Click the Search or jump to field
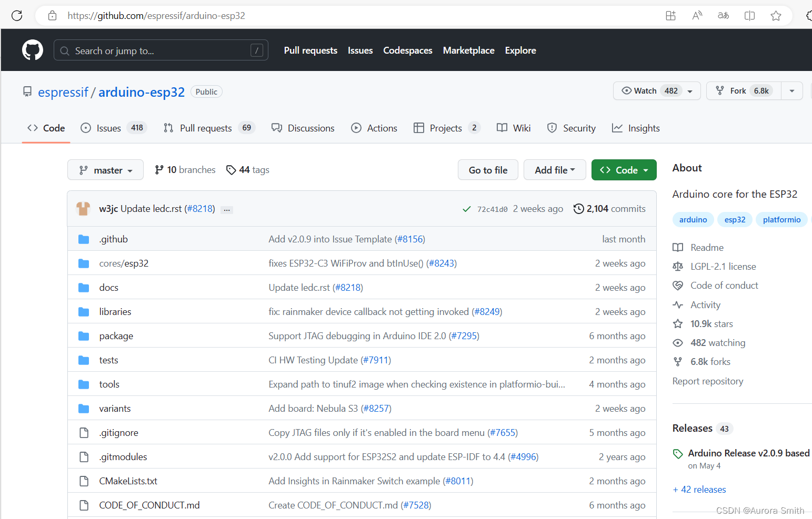The height and width of the screenshot is (519, 812). click(161, 50)
